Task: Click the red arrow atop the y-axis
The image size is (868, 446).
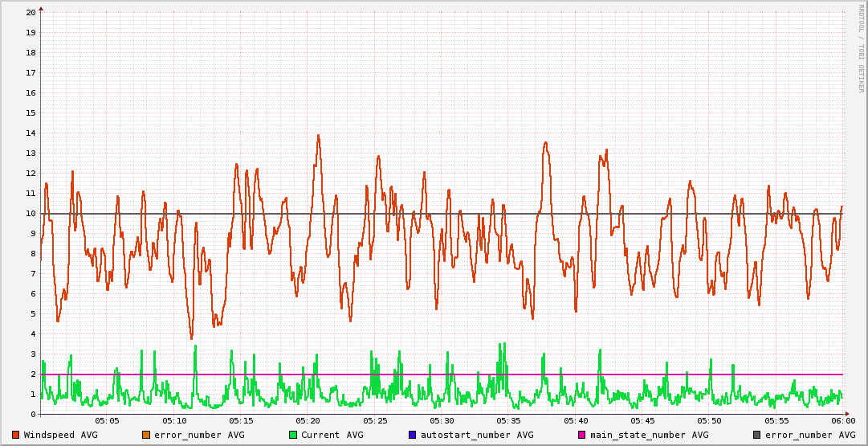Action: pyautogui.click(x=41, y=8)
